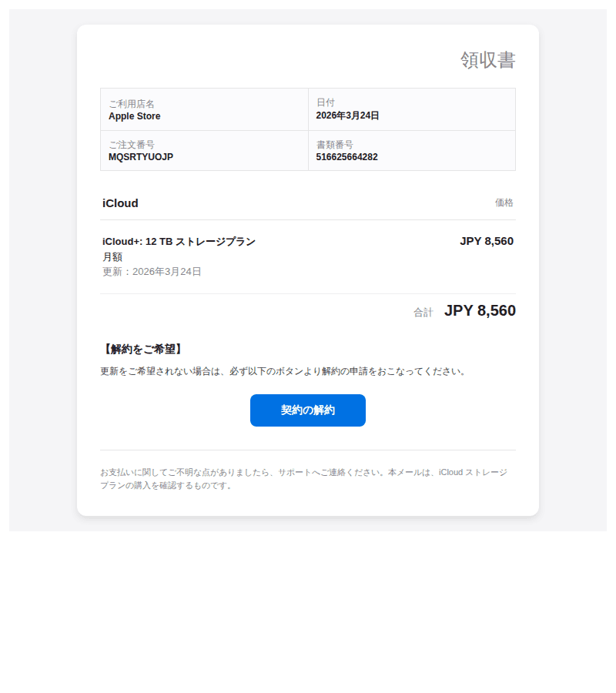Select the 書類番号 field label

pos(335,142)
